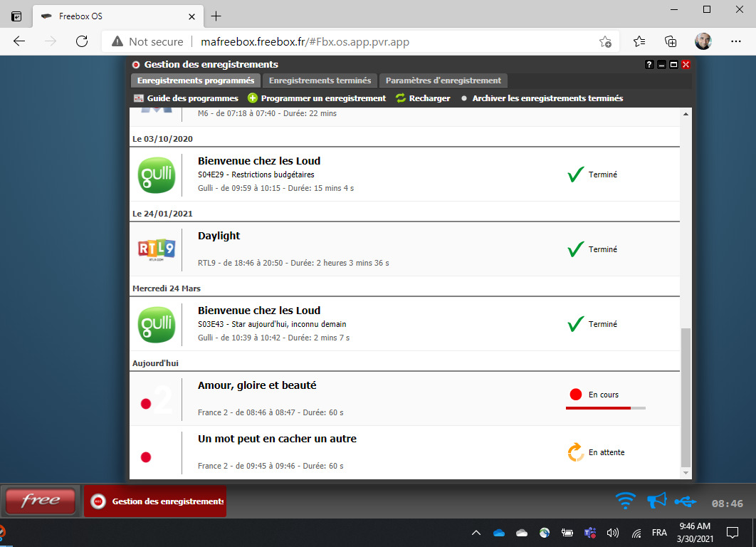Archive finished recordings via Archiver button

pyautogui.click(x=542, y=98)
